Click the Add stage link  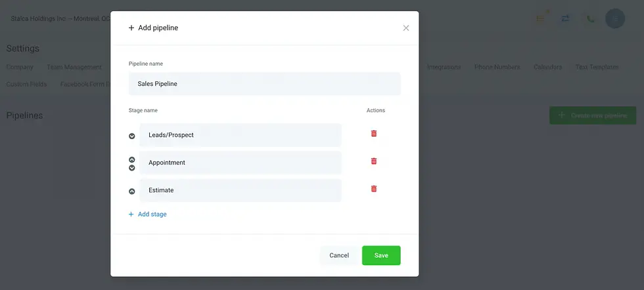tap(147, 214)
